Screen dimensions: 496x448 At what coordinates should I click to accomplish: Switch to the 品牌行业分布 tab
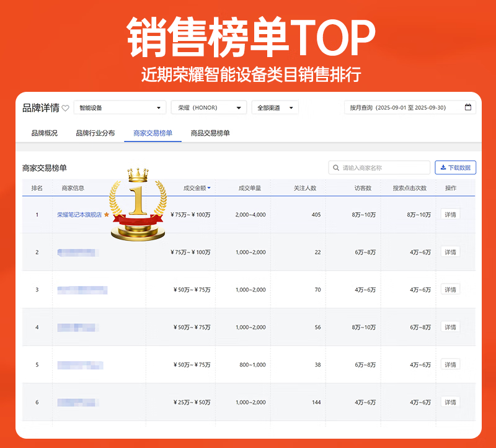[x=95, y=133]
